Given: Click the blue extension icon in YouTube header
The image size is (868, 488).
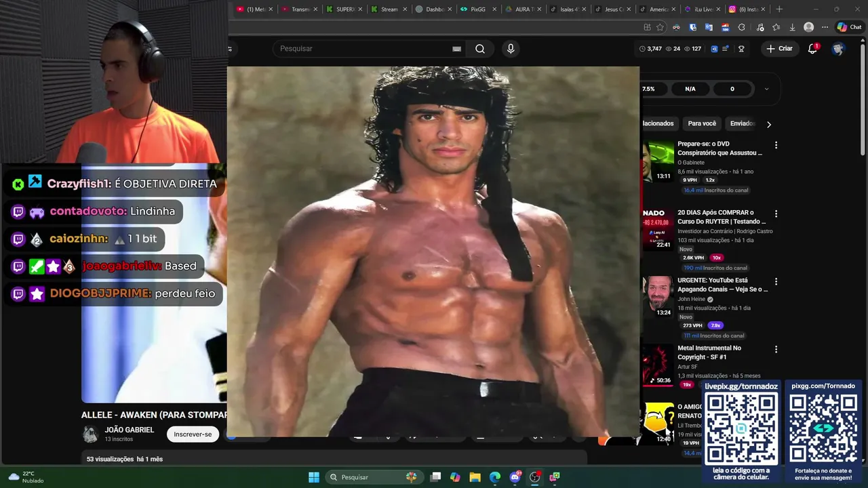Looking at the screenshot, I should [x=714, y=49].
